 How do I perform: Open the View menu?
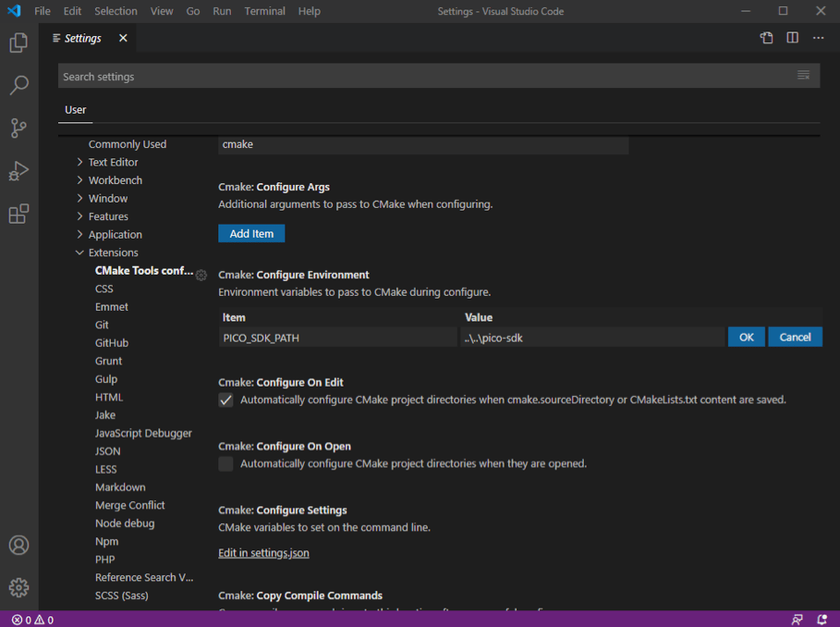click(x=162, y=11)
